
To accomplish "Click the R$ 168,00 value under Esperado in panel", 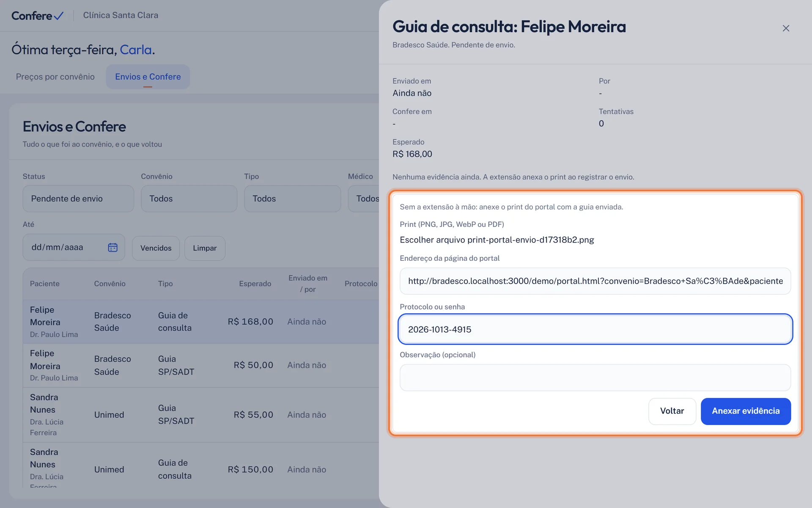I will pos(412,154).
